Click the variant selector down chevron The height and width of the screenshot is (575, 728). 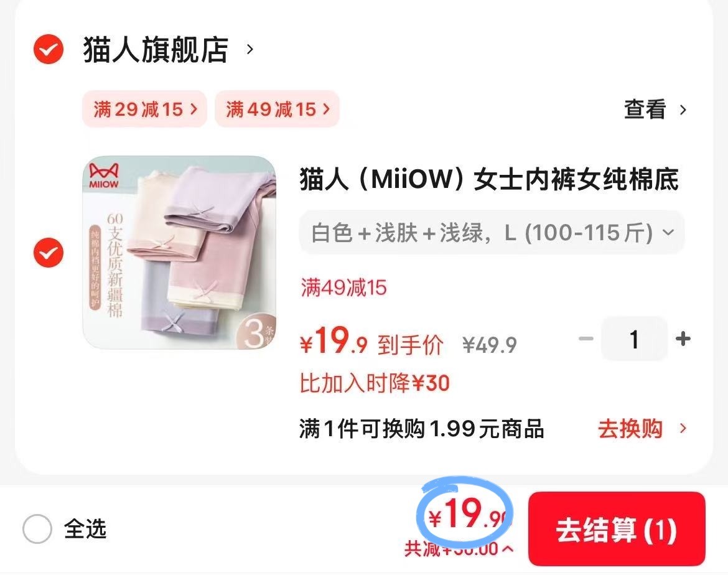668,231
